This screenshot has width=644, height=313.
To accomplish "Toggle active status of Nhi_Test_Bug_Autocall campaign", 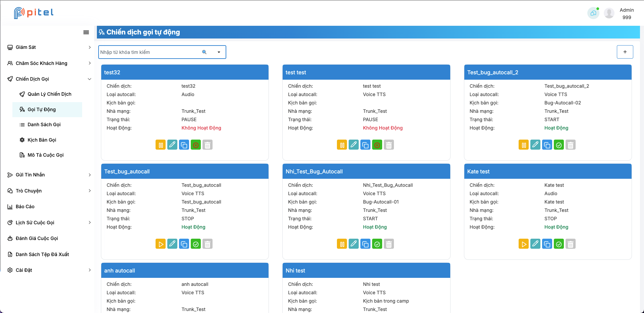I will (x=377, y=244).
